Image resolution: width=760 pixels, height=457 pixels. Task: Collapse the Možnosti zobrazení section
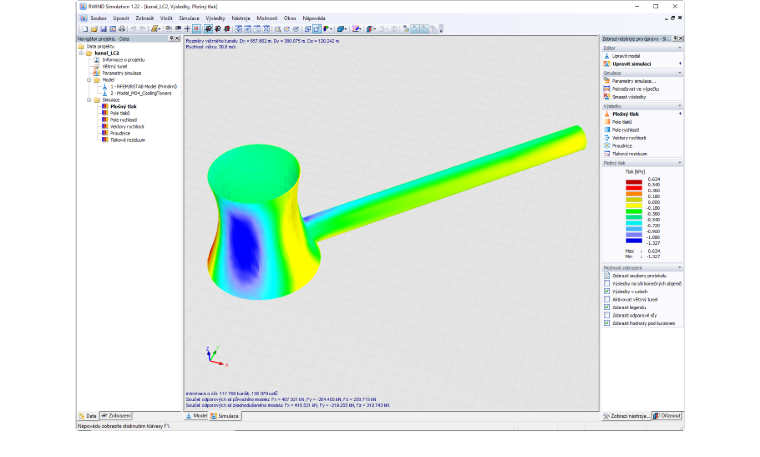tap(680, 268)
